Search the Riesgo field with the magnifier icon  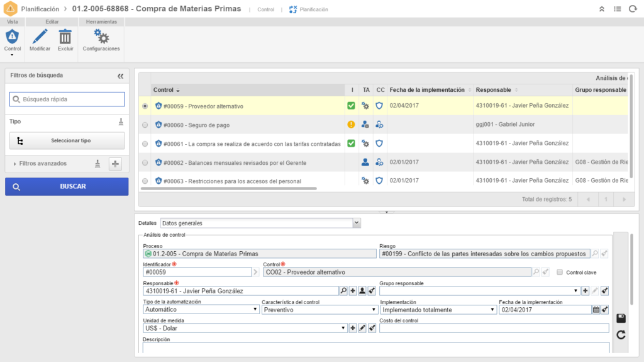point(595,254)
